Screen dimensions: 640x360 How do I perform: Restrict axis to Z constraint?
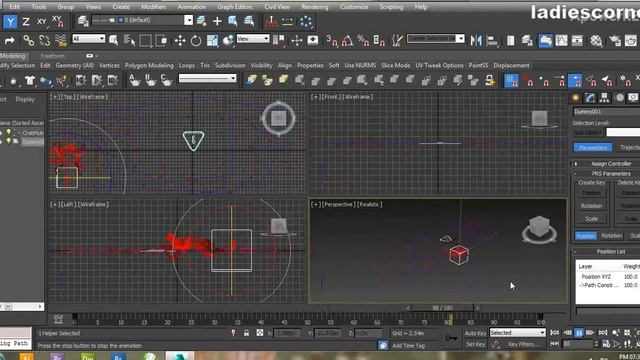[25, 22]
